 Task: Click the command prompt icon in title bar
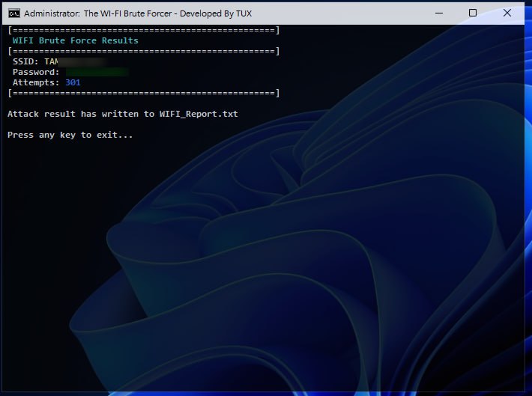(14, 13)
